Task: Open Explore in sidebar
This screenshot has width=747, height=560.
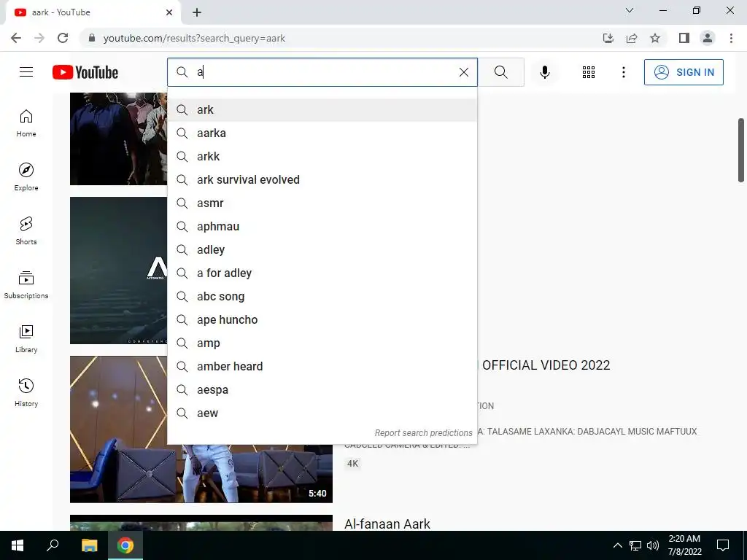Action: pos(26,177)
